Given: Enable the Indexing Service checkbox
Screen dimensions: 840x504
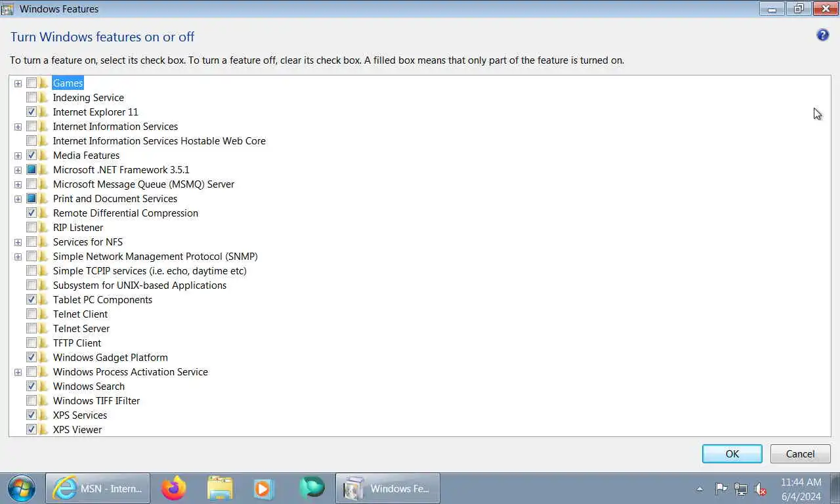Looking at the screenshot, I should pos(31,98).
